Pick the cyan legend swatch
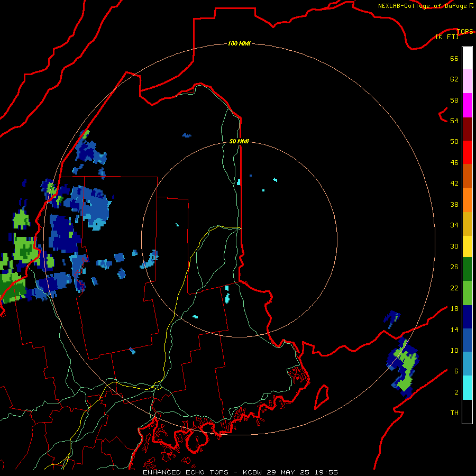Screen dimensions: 476x476 [467, 388]
